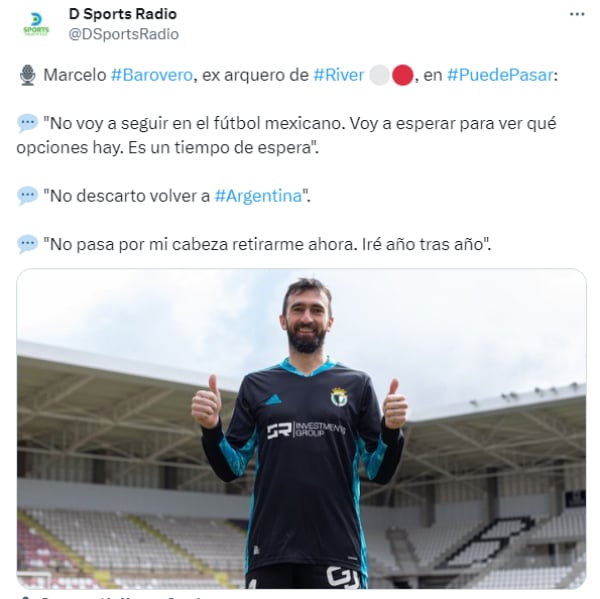Click the speech bubble before the retirarme quote
600x599 pixels.
click(28, 244)
